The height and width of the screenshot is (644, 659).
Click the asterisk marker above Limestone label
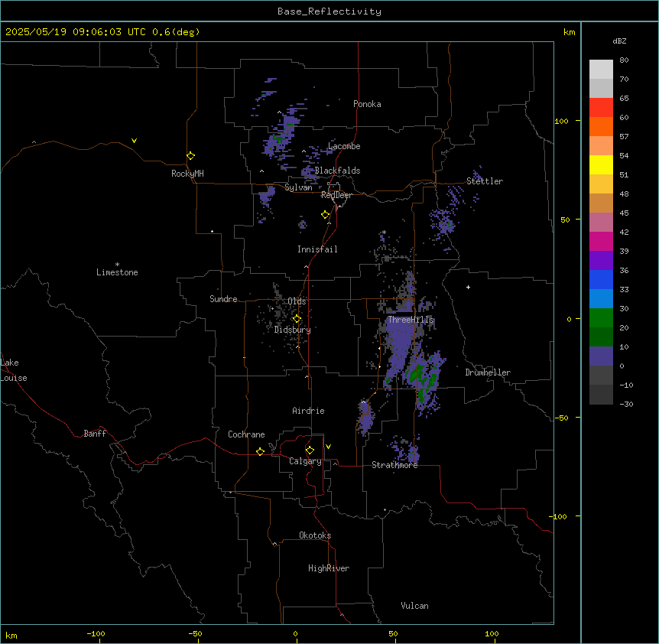coord(117,265)
